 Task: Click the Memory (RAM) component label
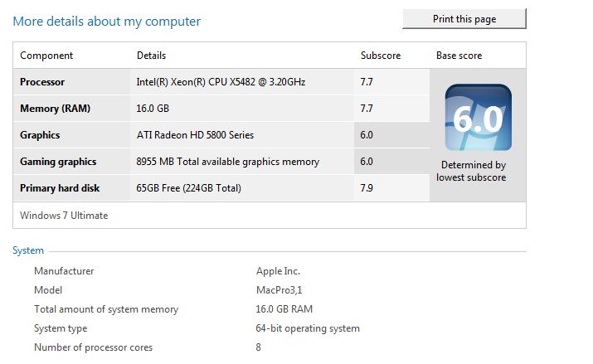(56, 109)
